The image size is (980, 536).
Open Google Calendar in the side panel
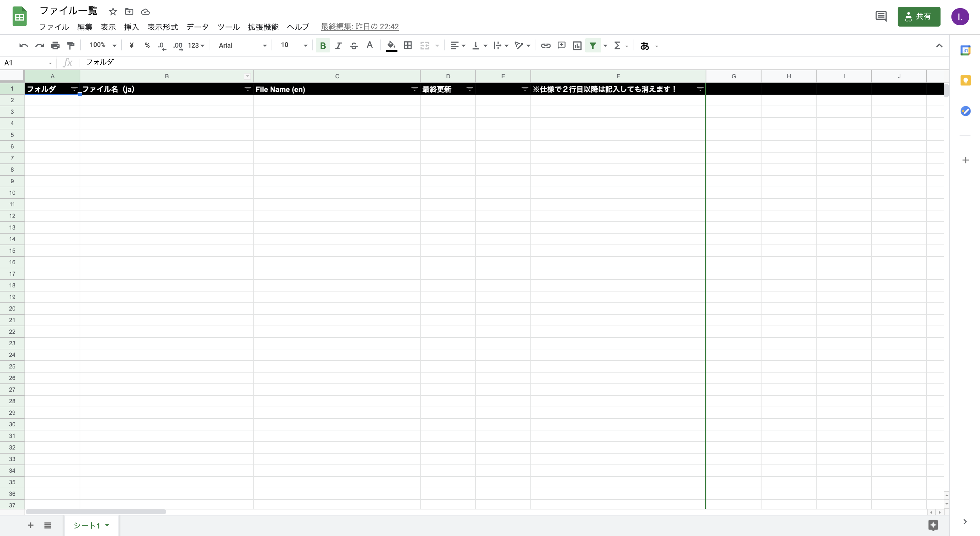click(966, 50)
